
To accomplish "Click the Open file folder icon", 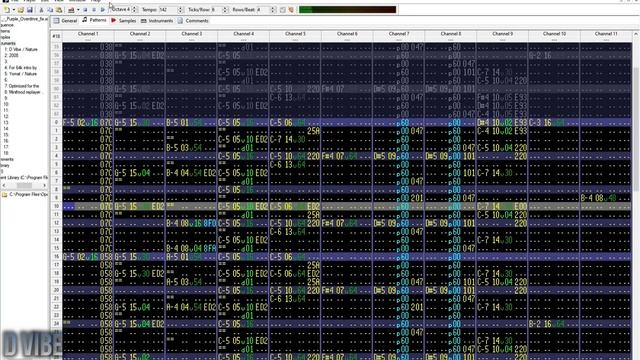I will [21, 9].
